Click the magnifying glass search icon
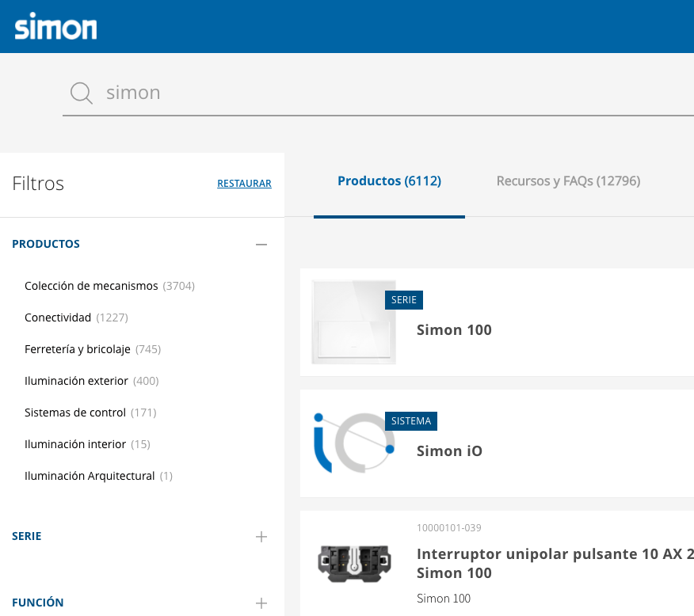 82,93
